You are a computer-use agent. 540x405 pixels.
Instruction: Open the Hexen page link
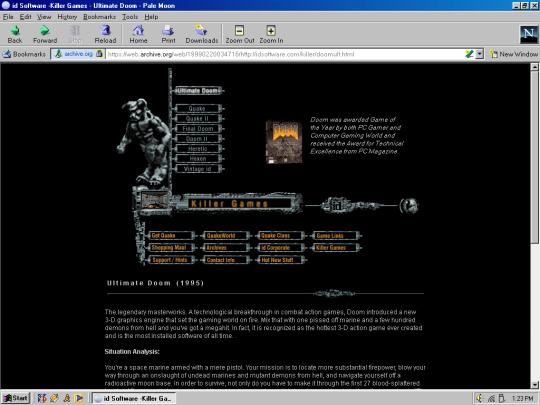[x=198, y=159]
